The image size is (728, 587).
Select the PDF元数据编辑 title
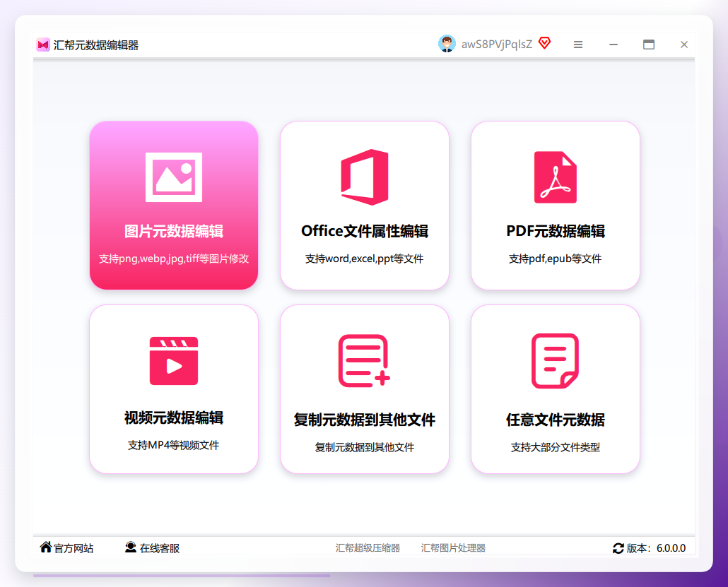coord(556,231)
